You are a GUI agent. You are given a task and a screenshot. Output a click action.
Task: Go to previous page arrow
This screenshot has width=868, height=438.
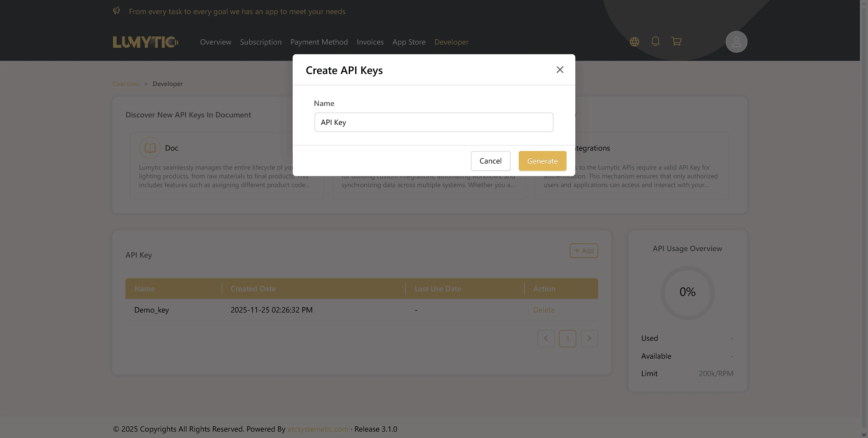546,338
